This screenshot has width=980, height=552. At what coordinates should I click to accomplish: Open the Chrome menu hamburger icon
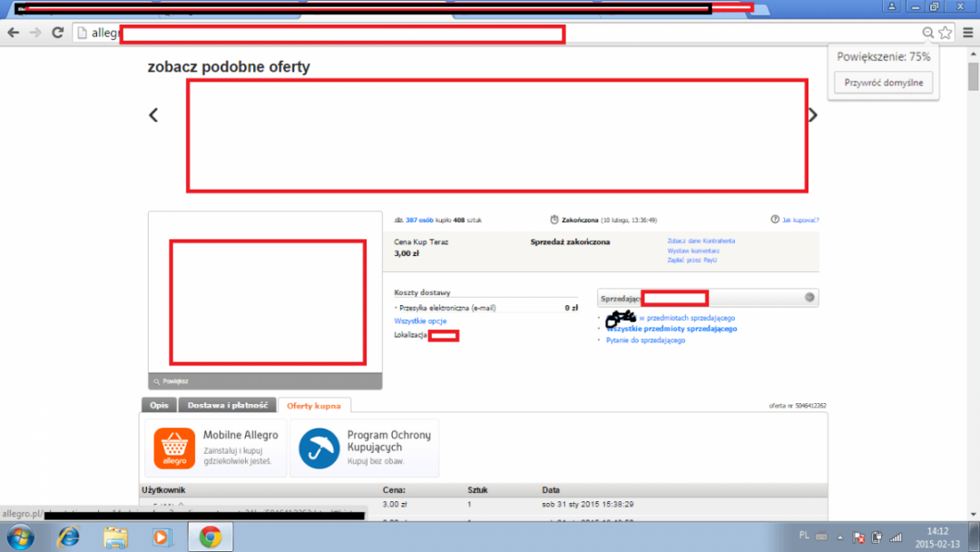[968, 33]
